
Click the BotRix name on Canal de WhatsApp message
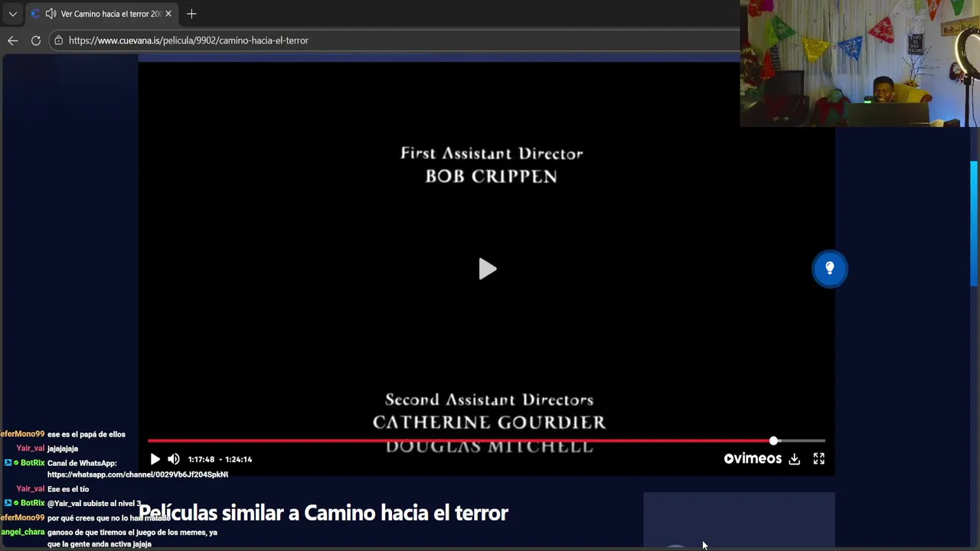[32, 463]
